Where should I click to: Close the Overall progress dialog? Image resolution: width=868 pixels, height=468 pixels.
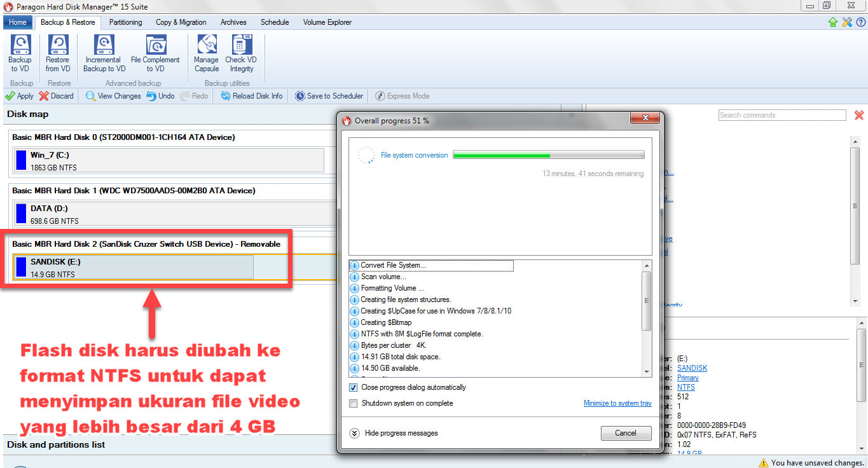[645, 119]
